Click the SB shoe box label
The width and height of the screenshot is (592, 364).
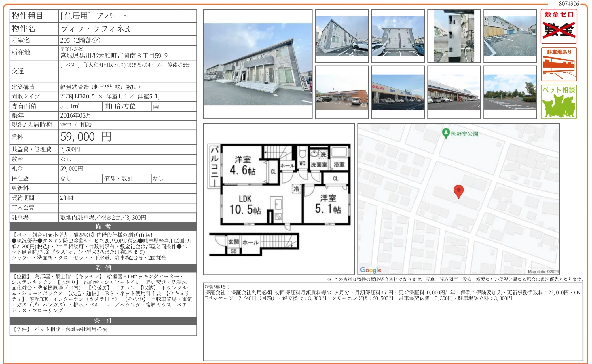coord(234,251)
